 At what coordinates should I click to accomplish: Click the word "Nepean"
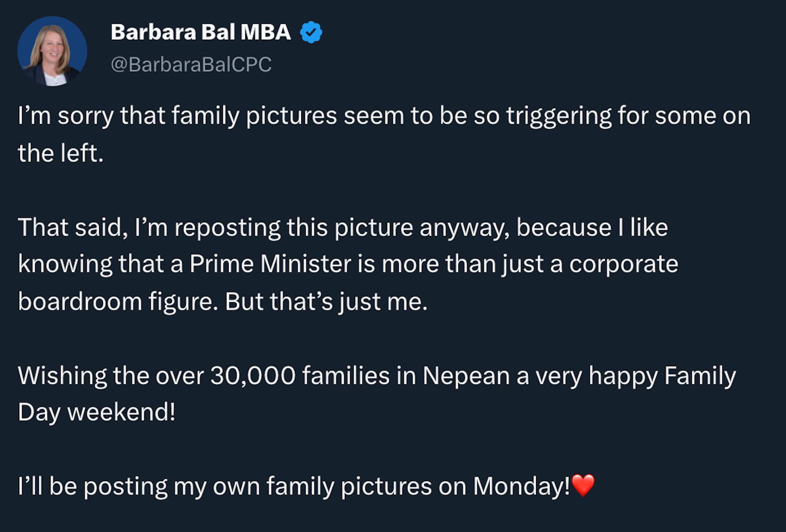pyautogui.click(x=466, y=376)
